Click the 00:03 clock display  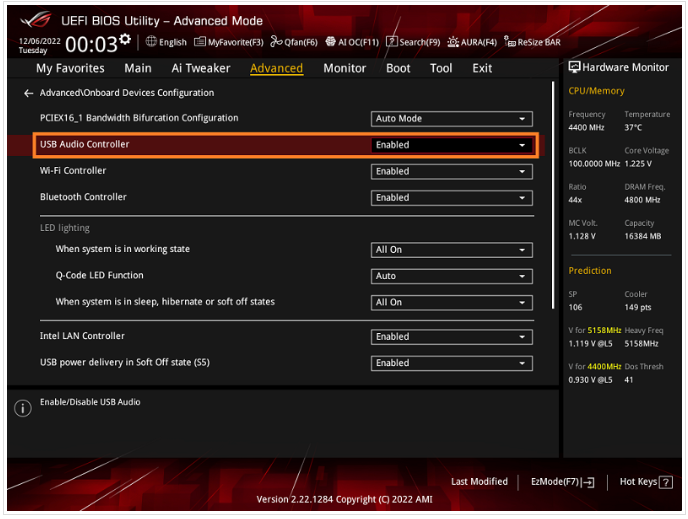coord(91,44)
